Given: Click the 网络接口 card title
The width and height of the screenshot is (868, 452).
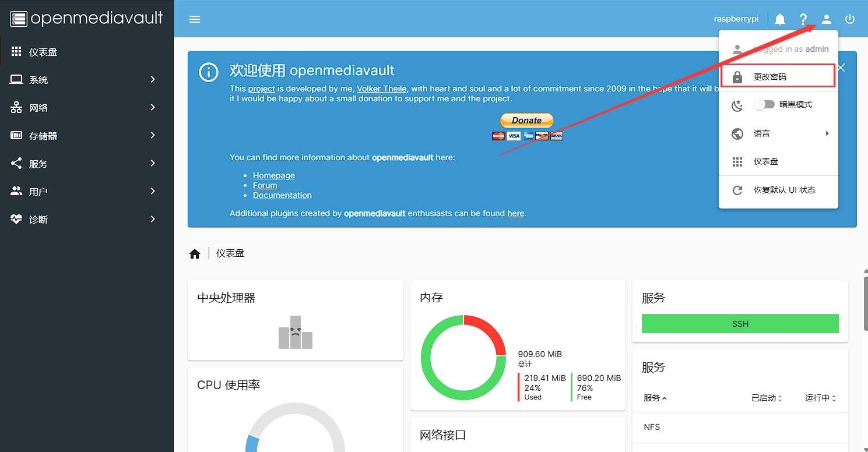Looking at the screenshot, I should point(443,435).
